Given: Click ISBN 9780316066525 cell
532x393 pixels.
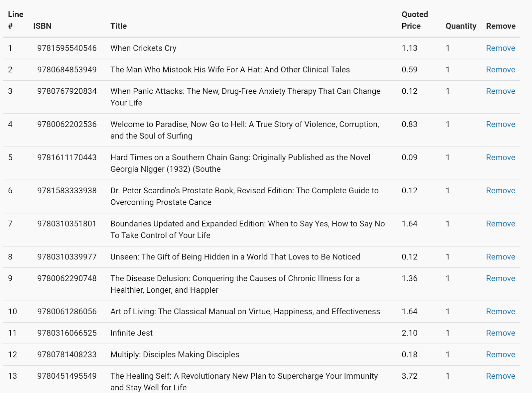Looking at the screenshot, I should [x=67, y=333].
